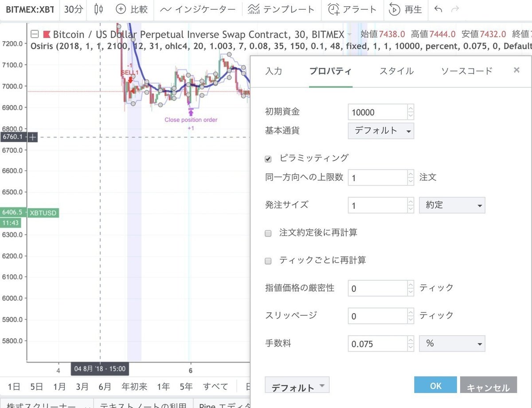
Task: Open the 手数料 percent unit dropdown
Action: [452, 343]
